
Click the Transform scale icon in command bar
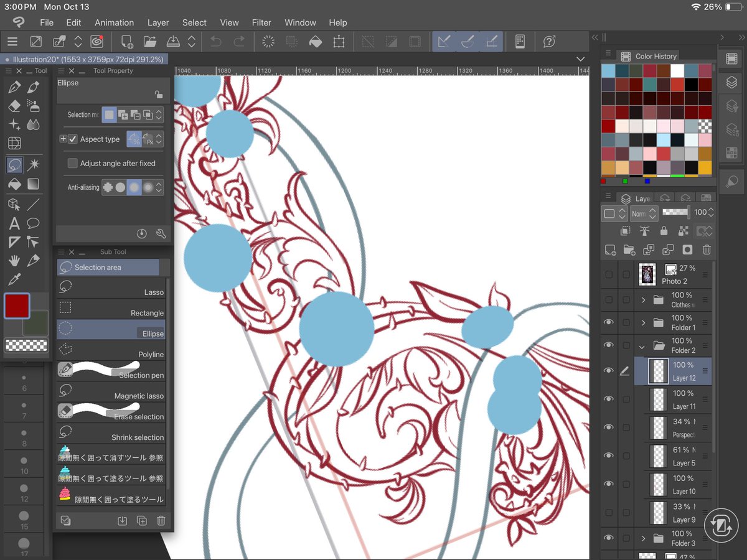(x=339, y=42)
